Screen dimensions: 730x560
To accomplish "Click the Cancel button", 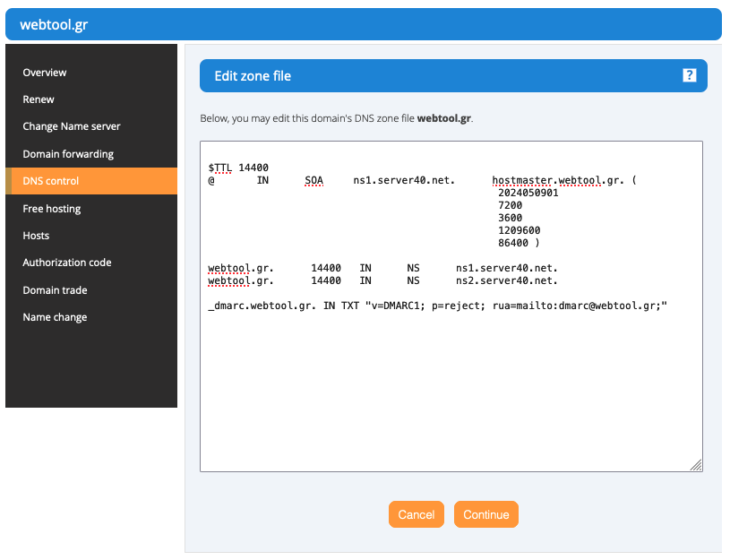I will pyautogui.click(x=417, y=514).
